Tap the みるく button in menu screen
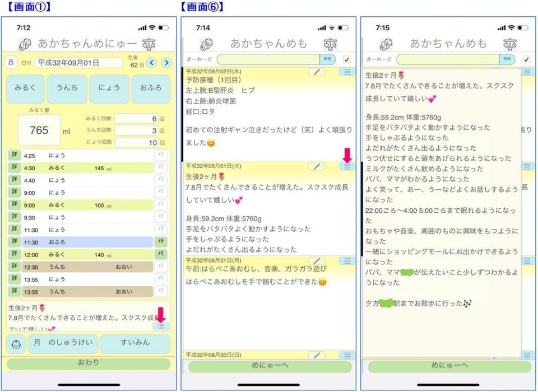538x392 pixels. 25,89
